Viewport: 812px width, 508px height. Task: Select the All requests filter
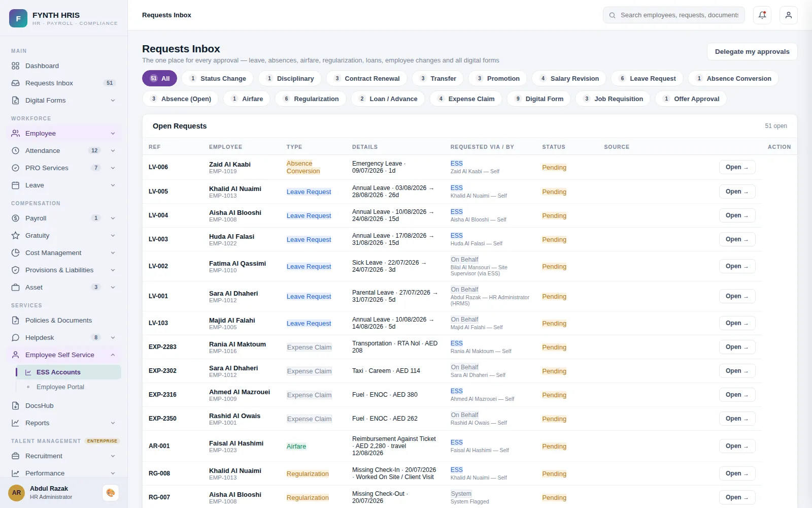(x=159, y=79)
